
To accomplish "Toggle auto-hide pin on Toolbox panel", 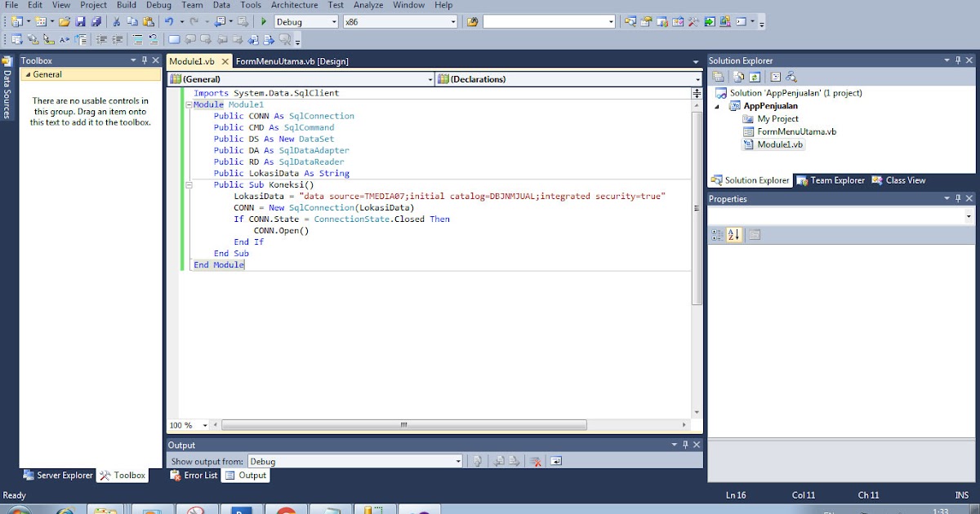I will [145, 60].
